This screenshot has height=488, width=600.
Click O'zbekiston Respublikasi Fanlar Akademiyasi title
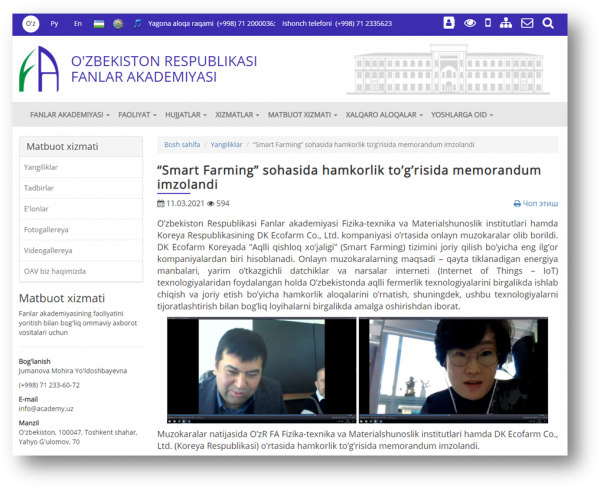(164, 69)
